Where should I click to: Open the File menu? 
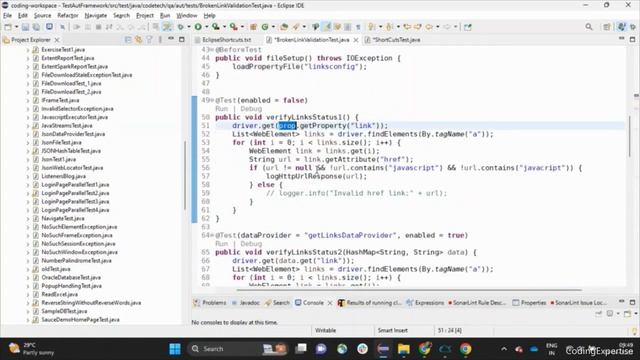click(7, 16)
